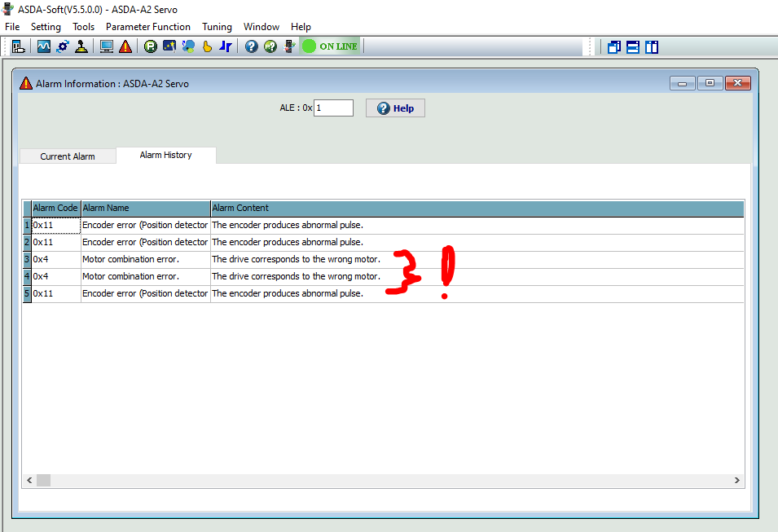778x532 pixels.
Task: Click the monitor toolbar icon
Action: tap(107, 46)
